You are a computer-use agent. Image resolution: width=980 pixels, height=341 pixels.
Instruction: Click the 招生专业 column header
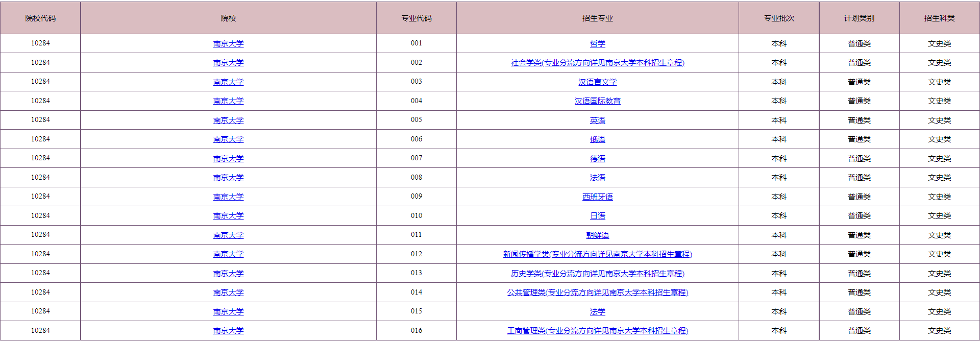tap(597, 18)
